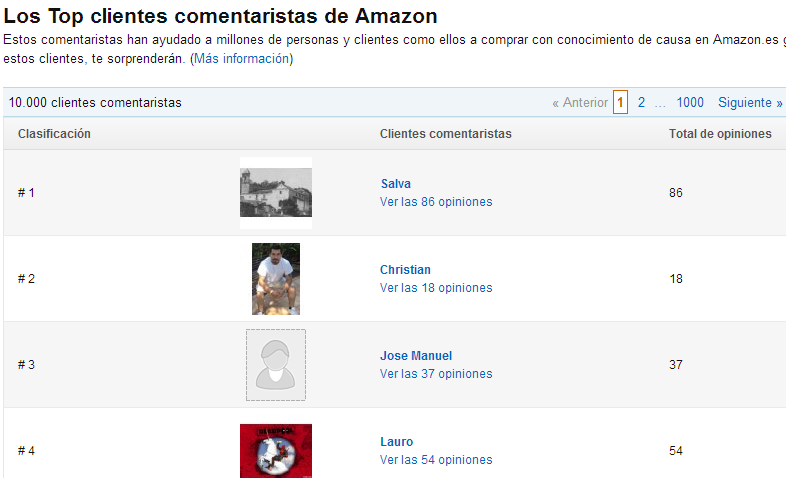
Task: Open Salva's reviewer profile name
Action: tap(396, 184)
